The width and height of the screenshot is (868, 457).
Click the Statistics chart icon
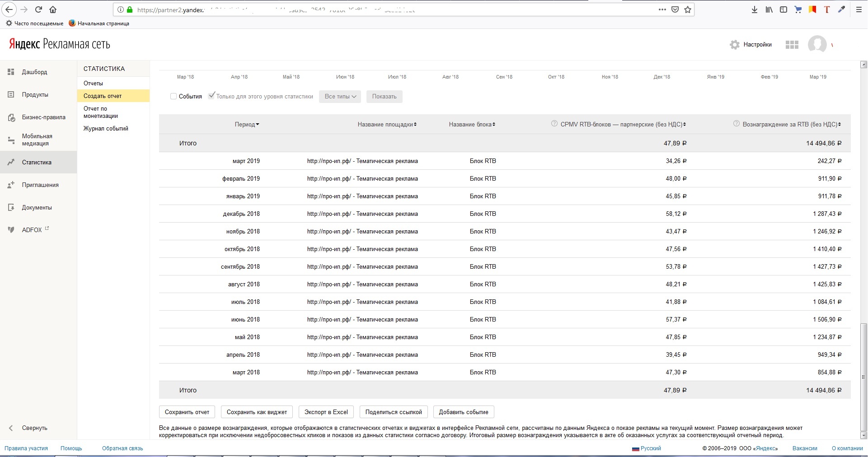click(11, 162)
